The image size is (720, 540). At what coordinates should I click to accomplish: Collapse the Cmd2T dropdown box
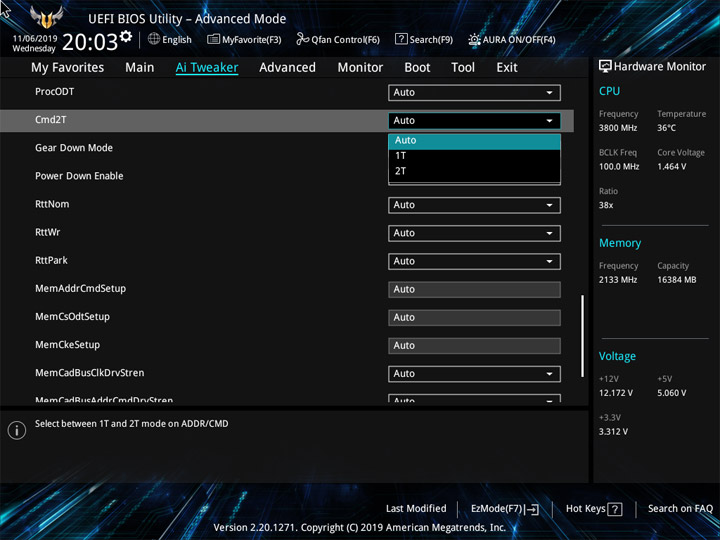tap(474, 121)
